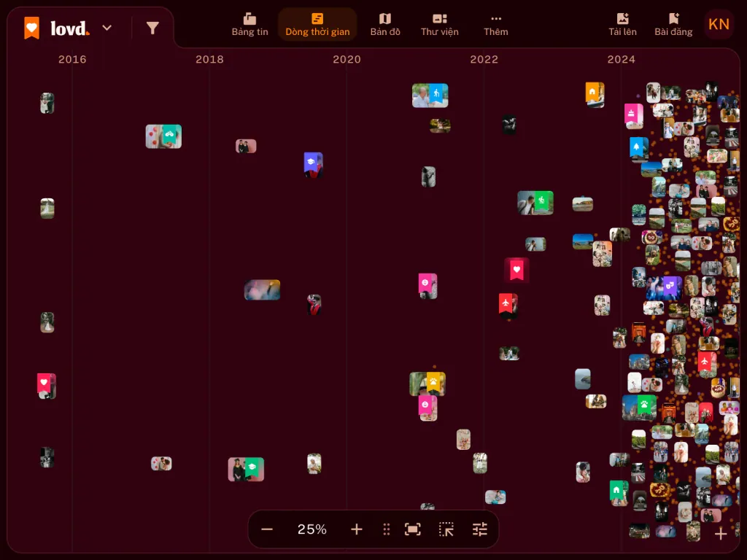Open the thumbnail with teal bicycle badge

(163, 136)
